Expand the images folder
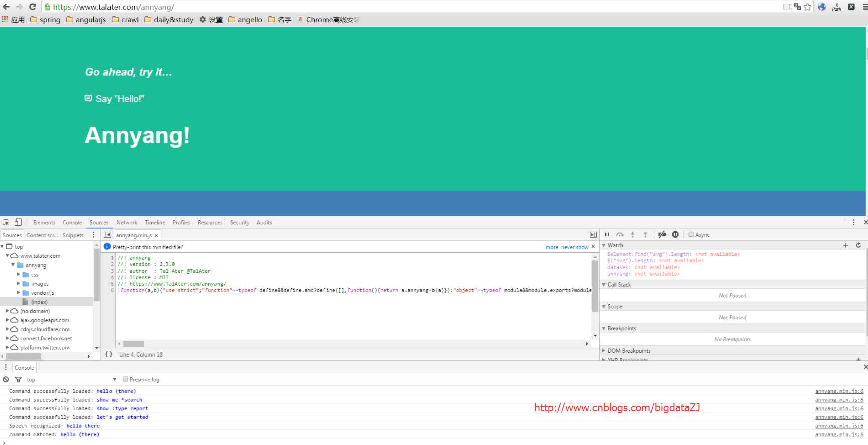The height and width of the screenshot is (445, 868). pos(19,283)
